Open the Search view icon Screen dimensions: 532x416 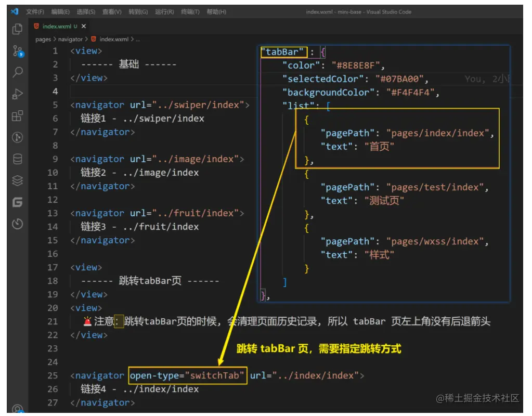pos(17,72)
